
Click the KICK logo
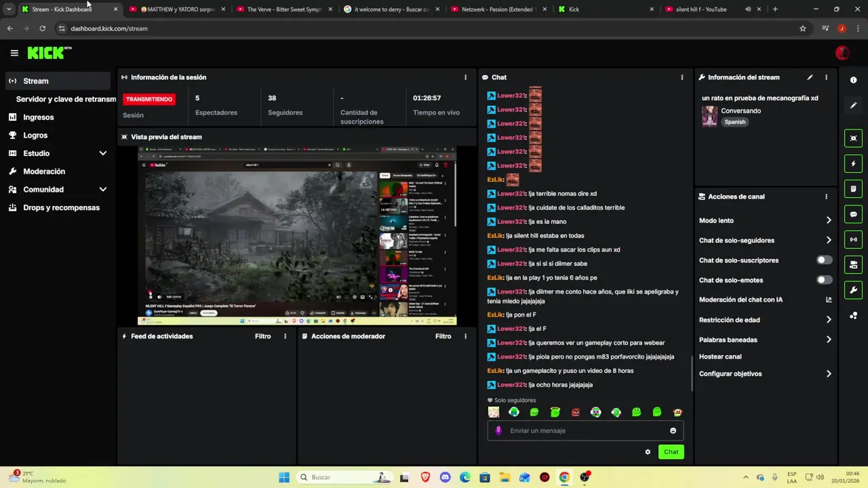tap(50, 53)
